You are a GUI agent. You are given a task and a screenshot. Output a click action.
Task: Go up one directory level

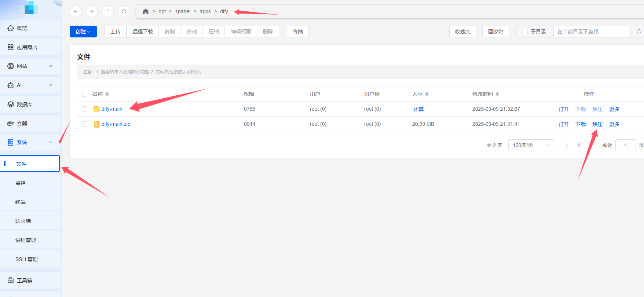108,11
